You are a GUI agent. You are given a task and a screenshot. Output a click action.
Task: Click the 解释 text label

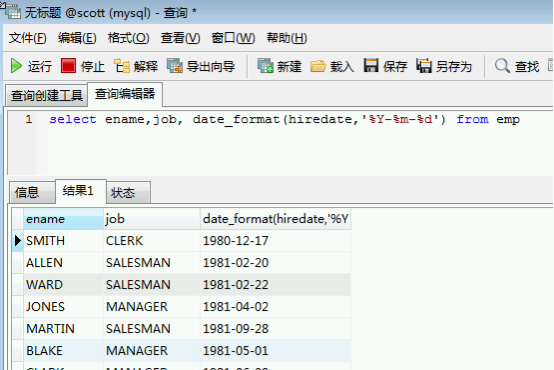click(x=146, y=66)
